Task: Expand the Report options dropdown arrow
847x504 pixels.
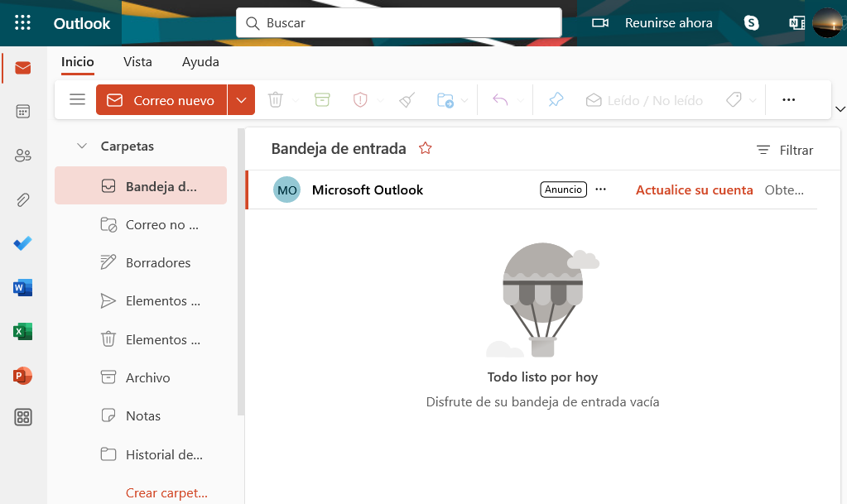Action: (380, 100)
